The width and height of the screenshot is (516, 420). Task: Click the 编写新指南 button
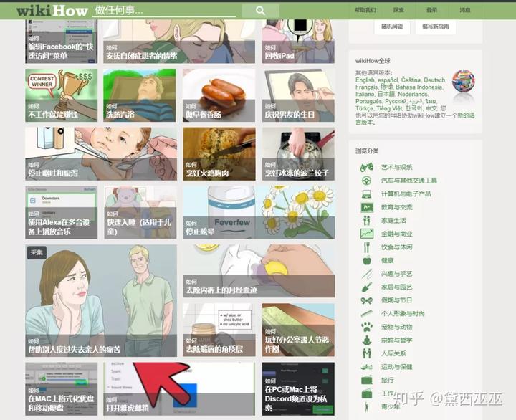(436, 27)
